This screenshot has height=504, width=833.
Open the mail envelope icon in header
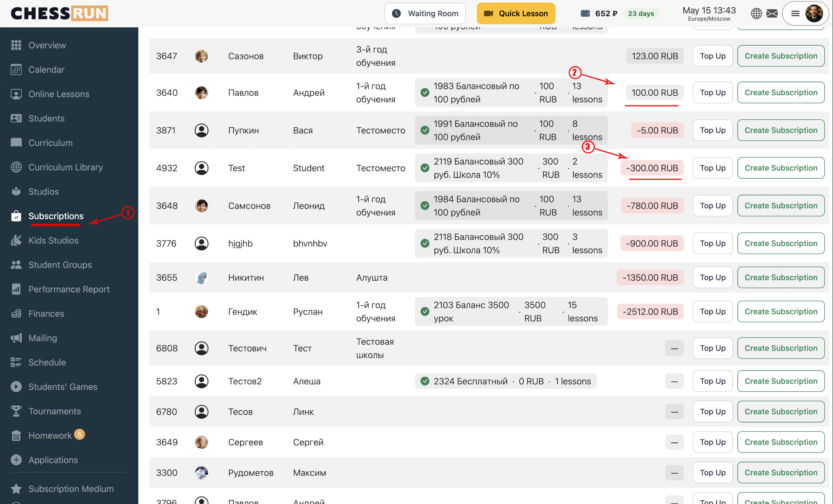pos(772,14)
